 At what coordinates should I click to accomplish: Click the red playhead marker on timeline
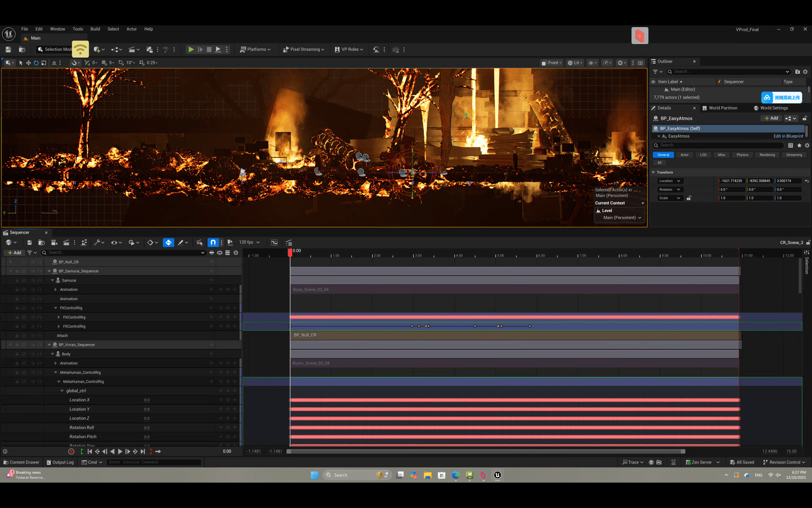click(290, 253)
